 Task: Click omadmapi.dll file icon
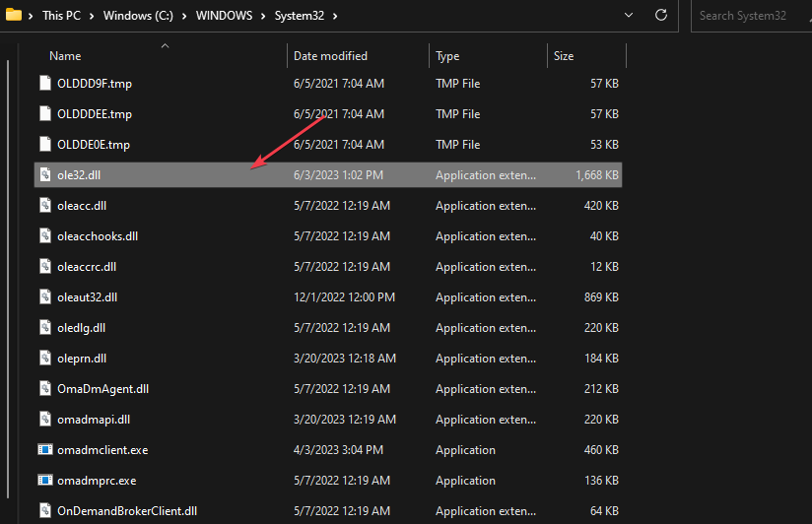pyautogui.click(x=45, y=419)
